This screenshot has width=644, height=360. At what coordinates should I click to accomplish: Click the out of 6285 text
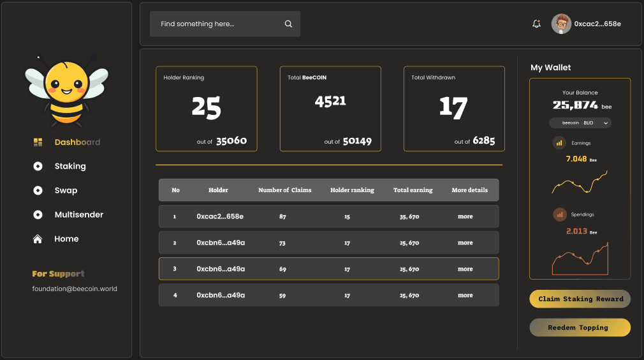pyautogui.click(x=474, y=141)
